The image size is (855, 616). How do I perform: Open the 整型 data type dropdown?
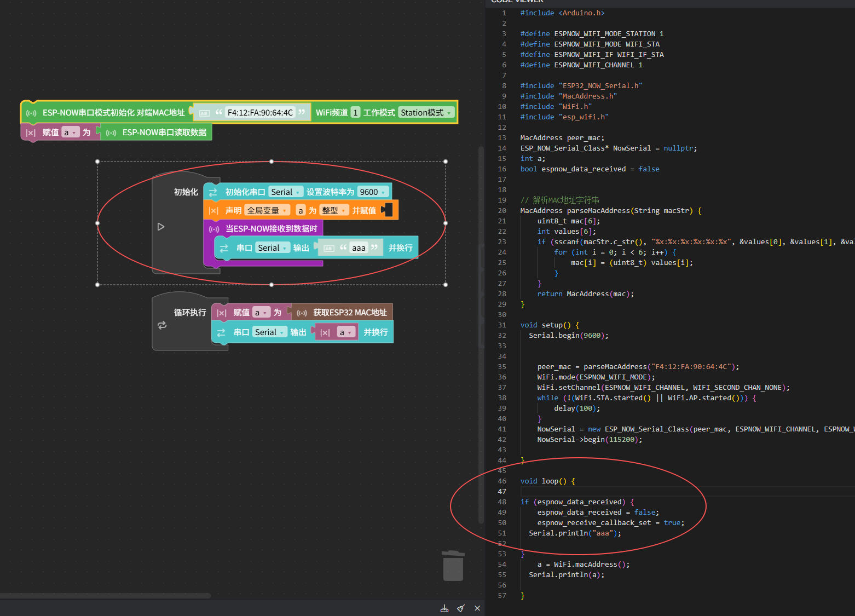[334, 211]
